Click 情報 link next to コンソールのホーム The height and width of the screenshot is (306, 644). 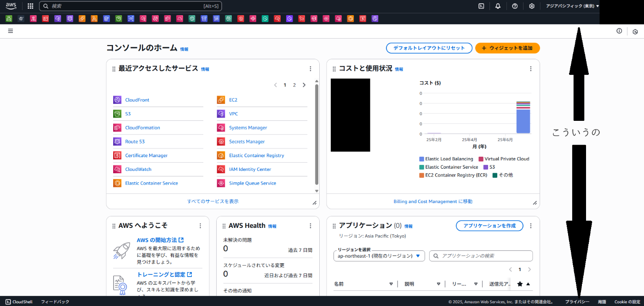(x=184, y=49)
